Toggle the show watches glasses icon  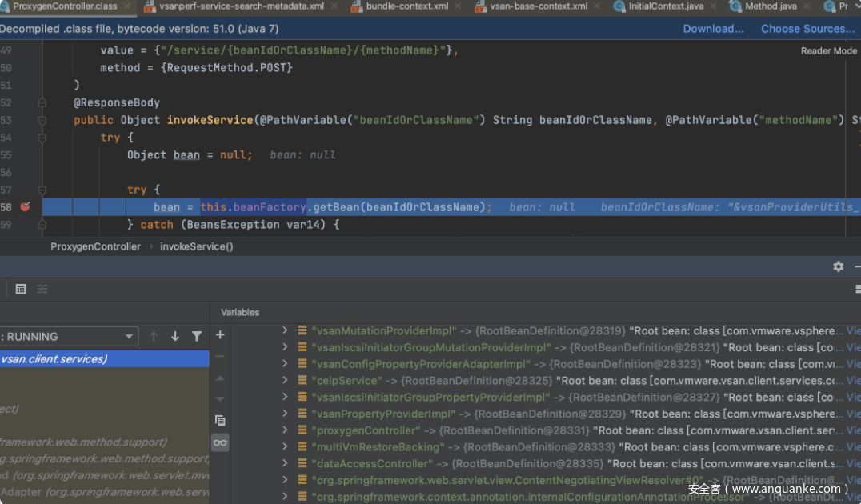click(x=220, y=442)
